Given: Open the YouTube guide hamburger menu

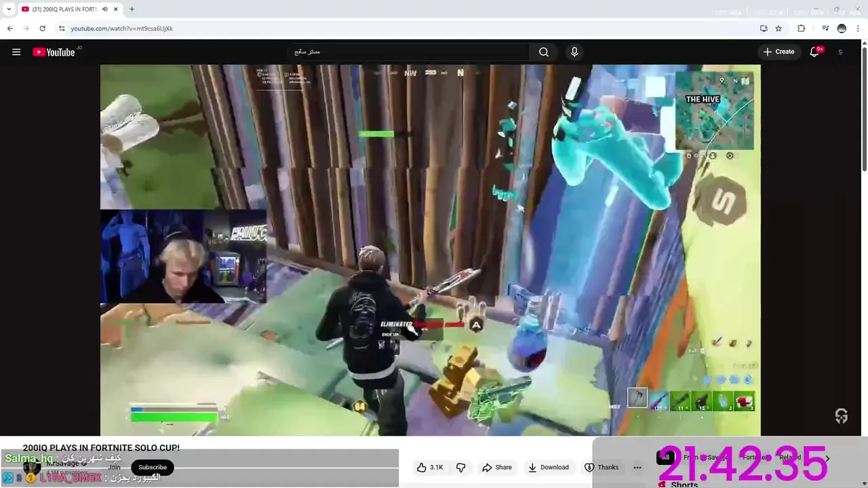Looking at the screenshot, I should [x=16, y=52].
